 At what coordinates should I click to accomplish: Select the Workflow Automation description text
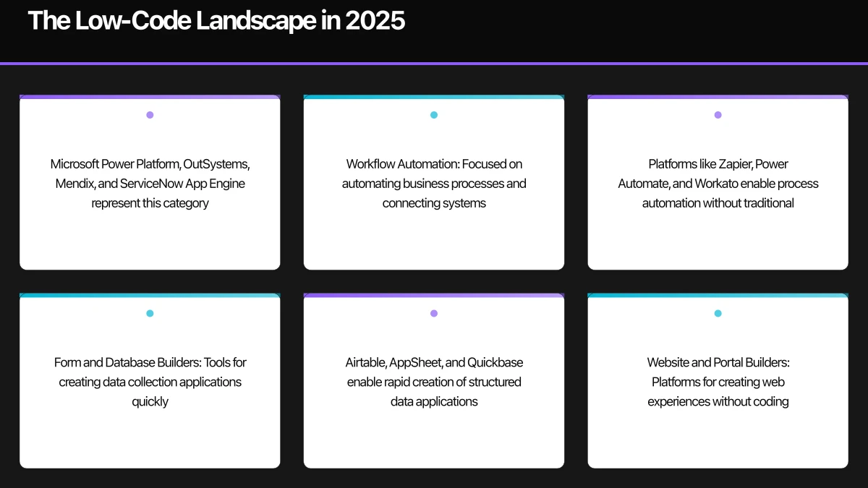tap(434, 184)
